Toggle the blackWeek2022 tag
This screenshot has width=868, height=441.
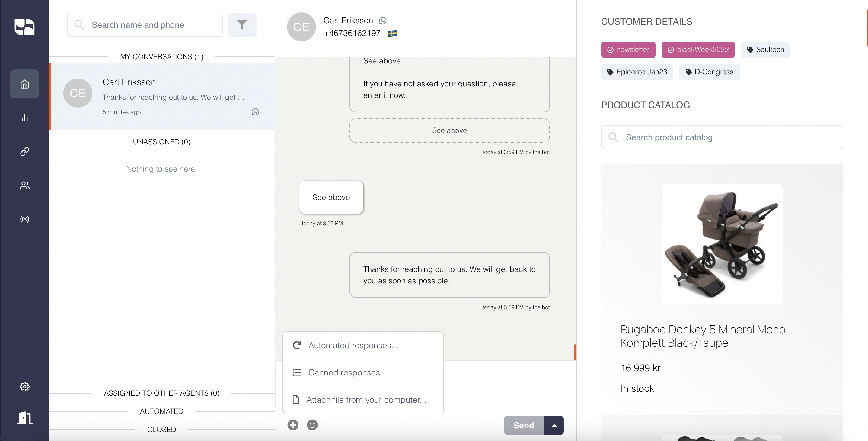tap(698, 50)
